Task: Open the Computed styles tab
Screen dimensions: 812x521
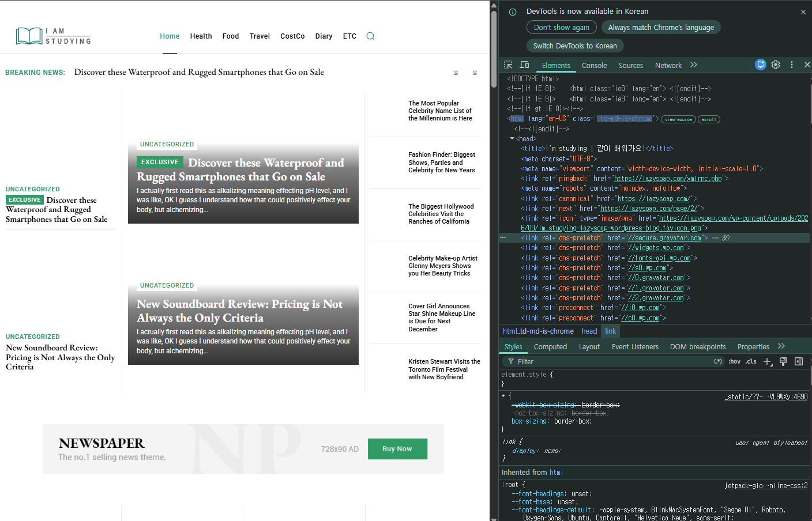Action: pyautogui.click(x=550, y=347)
